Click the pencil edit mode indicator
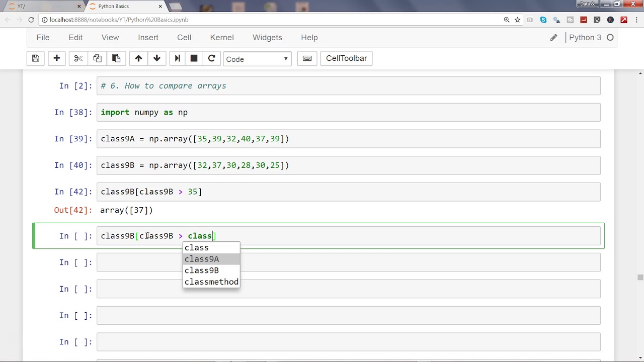Image resolution: width=644 pixels, height=362 pixels. (553, 37)
